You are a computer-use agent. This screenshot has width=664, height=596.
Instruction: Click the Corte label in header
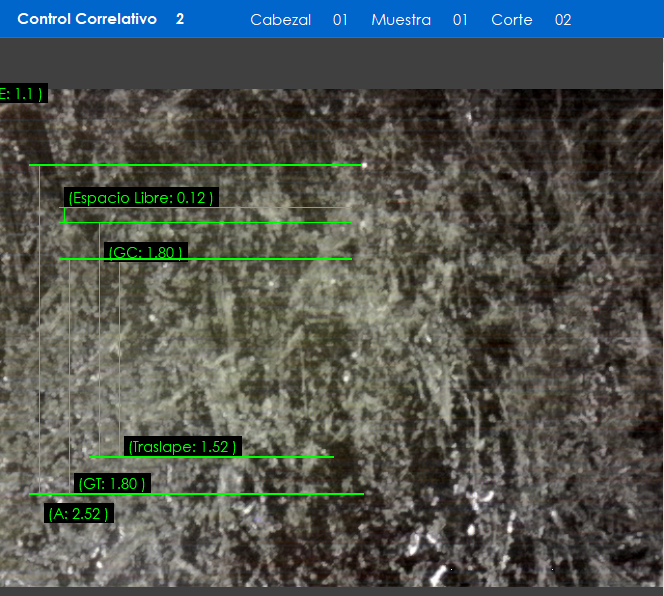[512, 20]
